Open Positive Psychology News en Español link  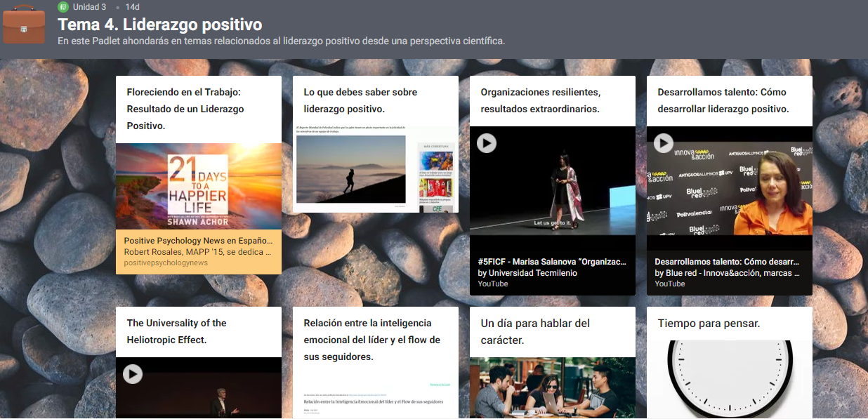198,241
